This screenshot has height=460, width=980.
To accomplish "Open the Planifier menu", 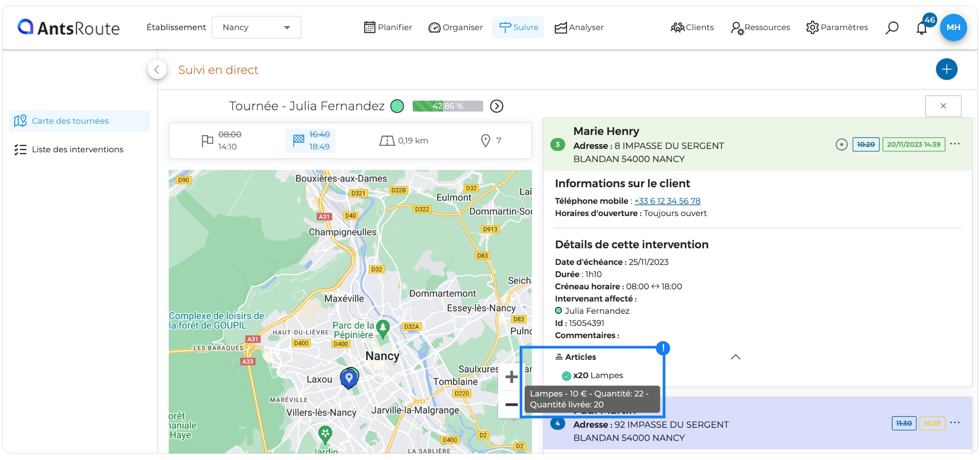I will click(x=388, y=27).
